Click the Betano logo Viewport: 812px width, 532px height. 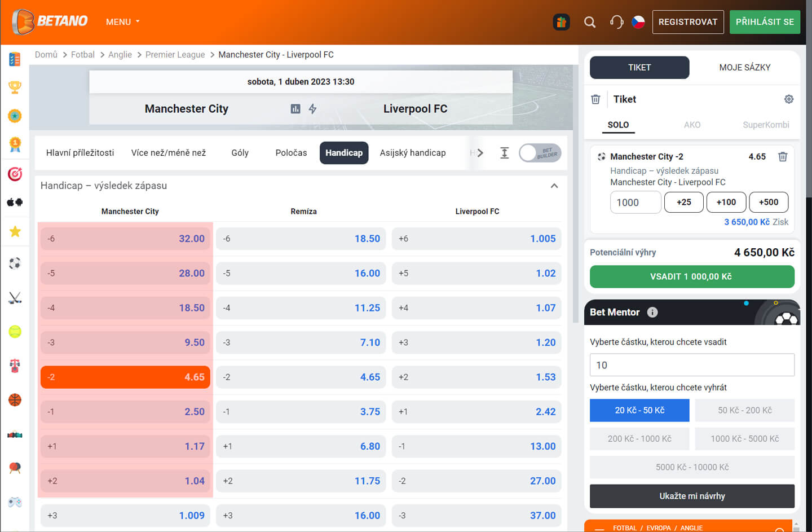coord(50,21)
